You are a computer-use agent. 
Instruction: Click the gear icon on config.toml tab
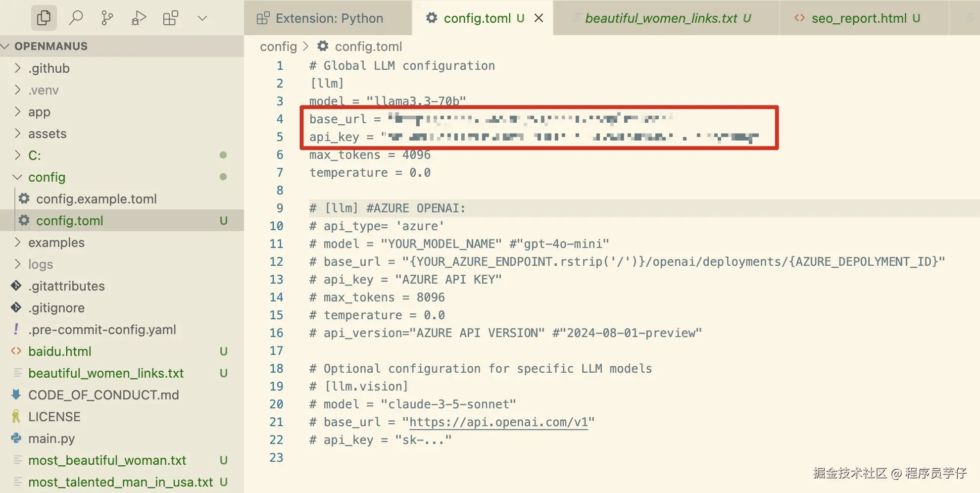coord(432,18)
